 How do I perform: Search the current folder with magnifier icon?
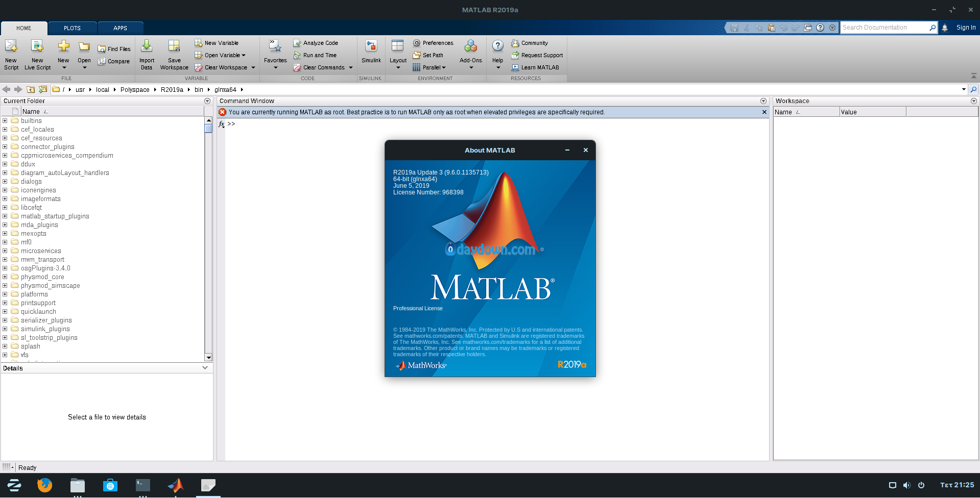[973, 89]
